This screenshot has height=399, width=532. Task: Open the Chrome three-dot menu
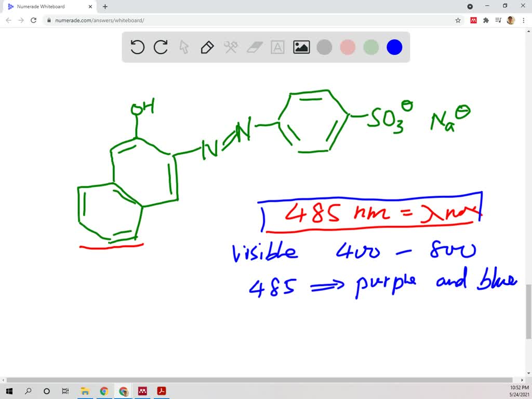click(x=524, y=20)
